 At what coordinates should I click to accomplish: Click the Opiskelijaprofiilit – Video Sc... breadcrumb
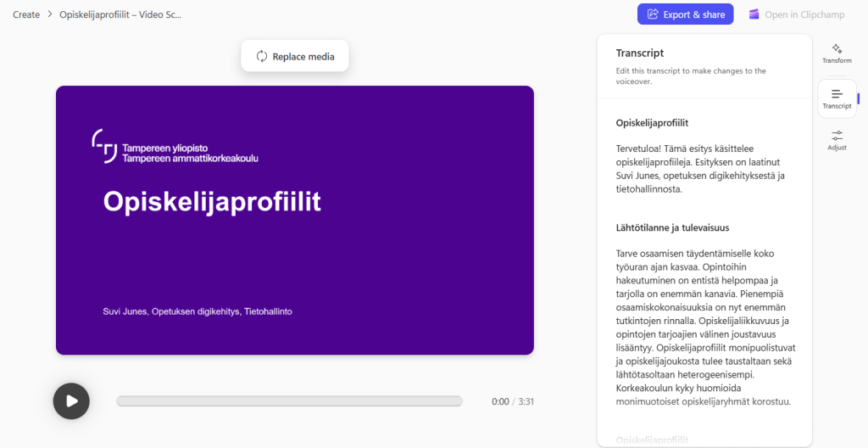120,14
